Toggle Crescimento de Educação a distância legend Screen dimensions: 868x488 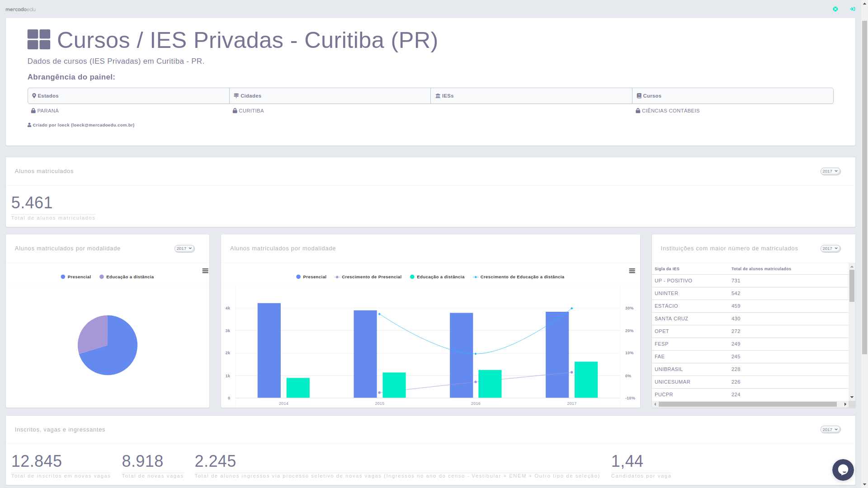point(519,277)
